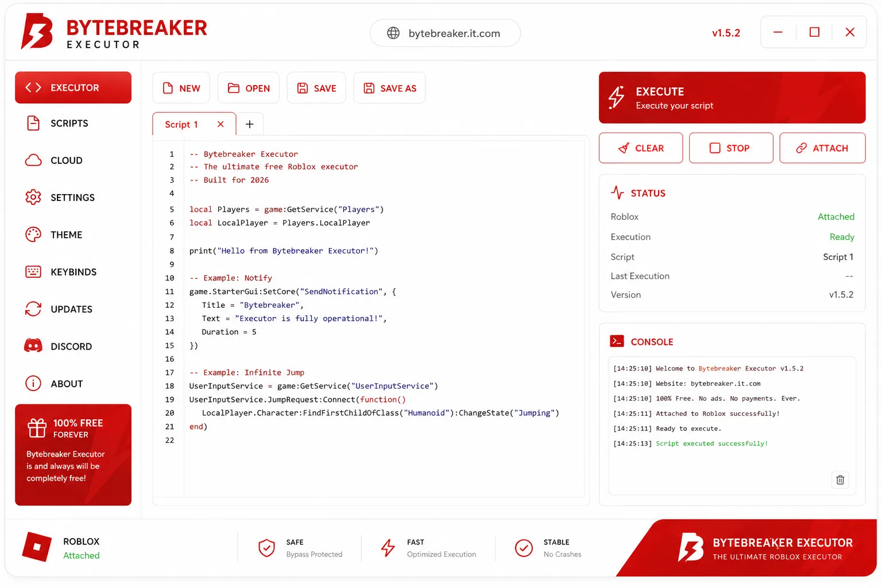This screenshot has height=588, width=882.
Task: Click the STATUS heartbeat icon
Action: pyautogui.click(x=617, y=193)
